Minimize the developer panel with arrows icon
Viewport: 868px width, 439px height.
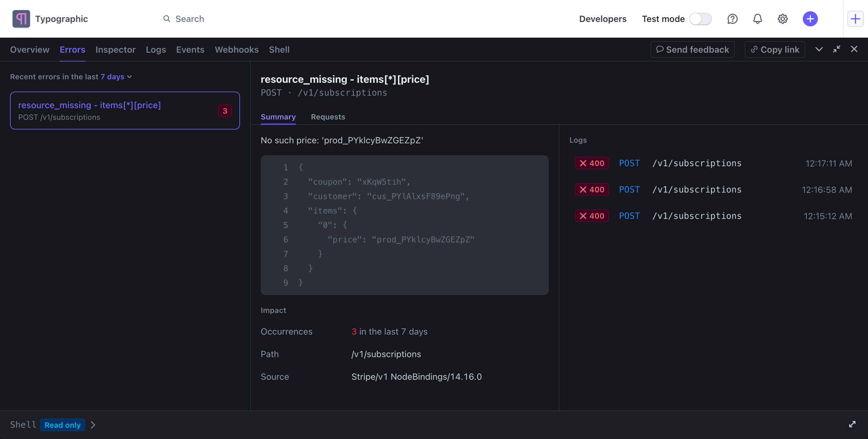click(836, 49)
